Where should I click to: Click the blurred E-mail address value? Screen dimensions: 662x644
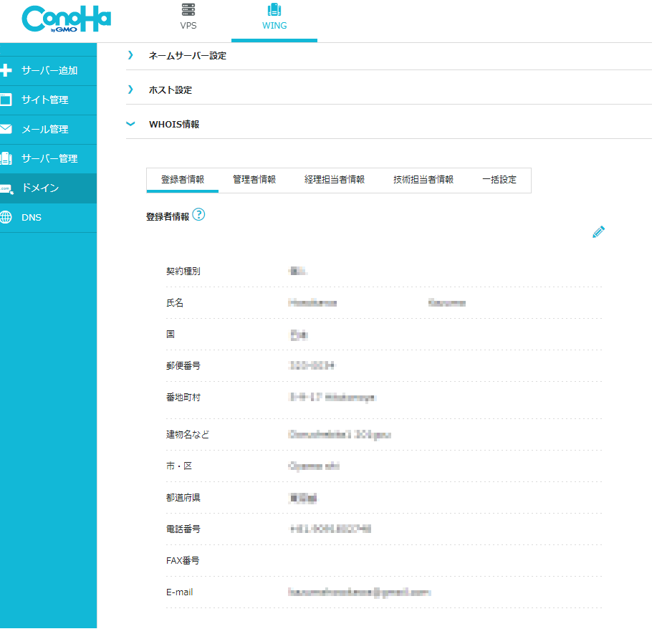(x=359, y=592)
